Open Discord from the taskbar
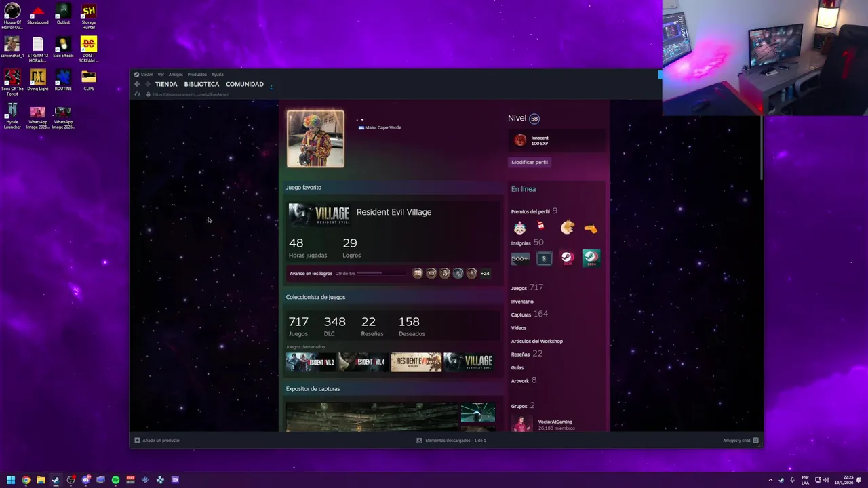The image size is (868, 488). pos(85,480)
